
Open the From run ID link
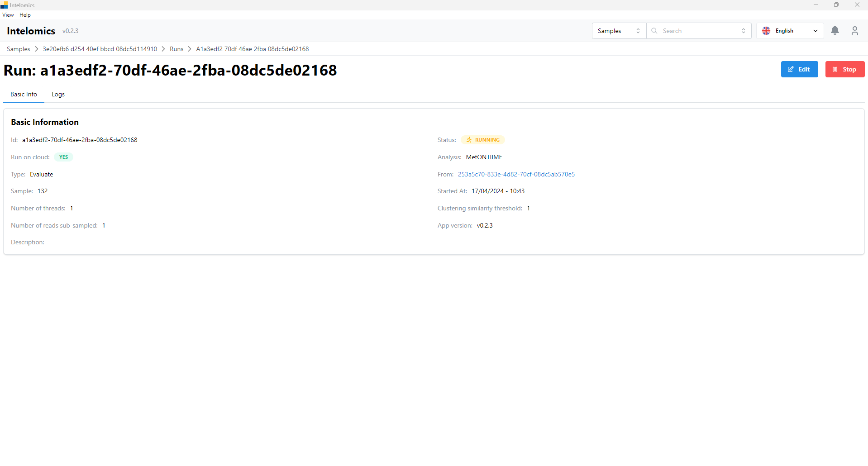tap(516, 174)
